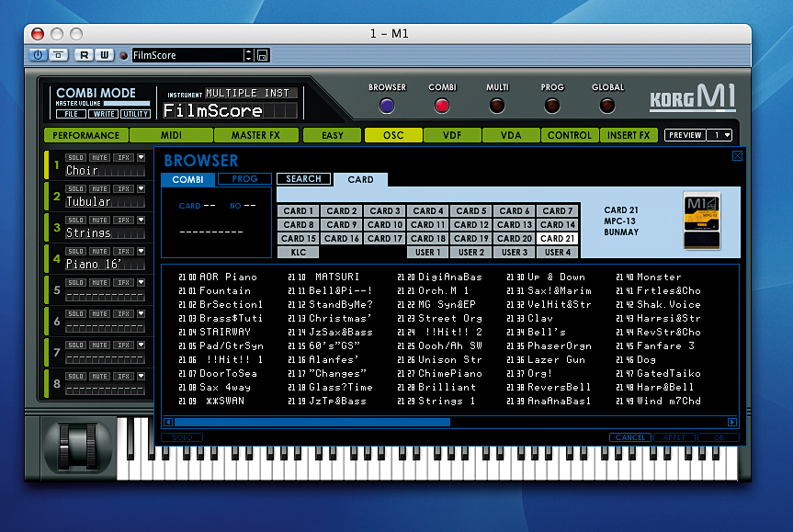Select the "21 46 Dog" combi entry
Screen dimensions: 793x532
[636, 359]
